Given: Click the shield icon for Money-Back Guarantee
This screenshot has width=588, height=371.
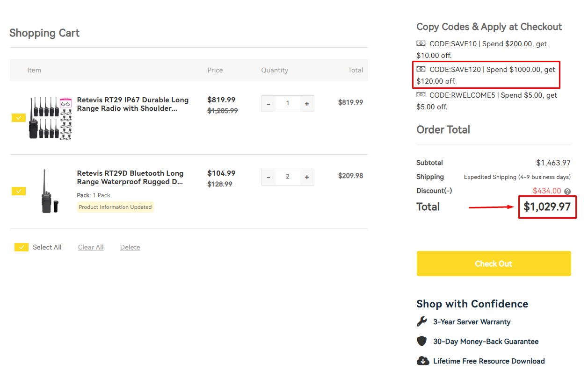Looking at the screenshot, I should [422, 341].
